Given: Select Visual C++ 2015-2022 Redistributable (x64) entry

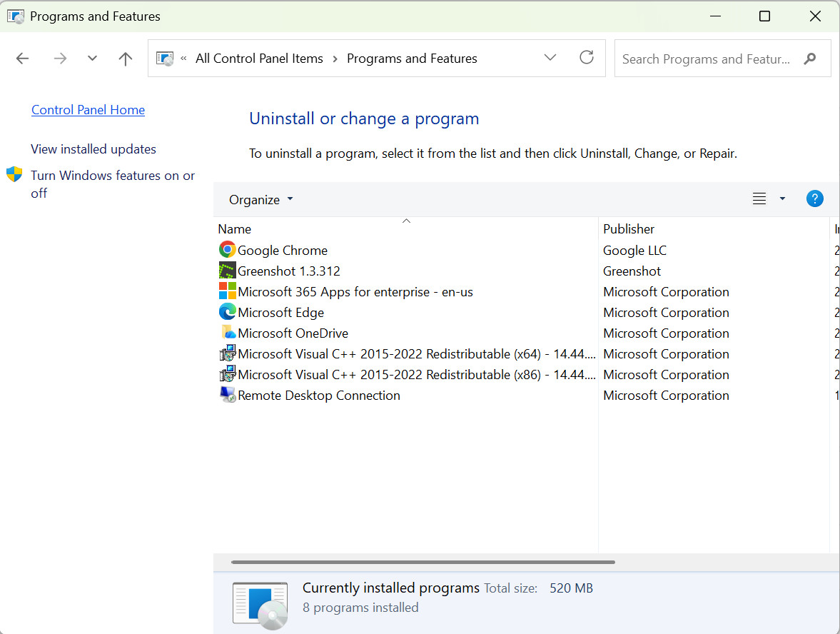Looking at the screenshot, I should (416, 353).
